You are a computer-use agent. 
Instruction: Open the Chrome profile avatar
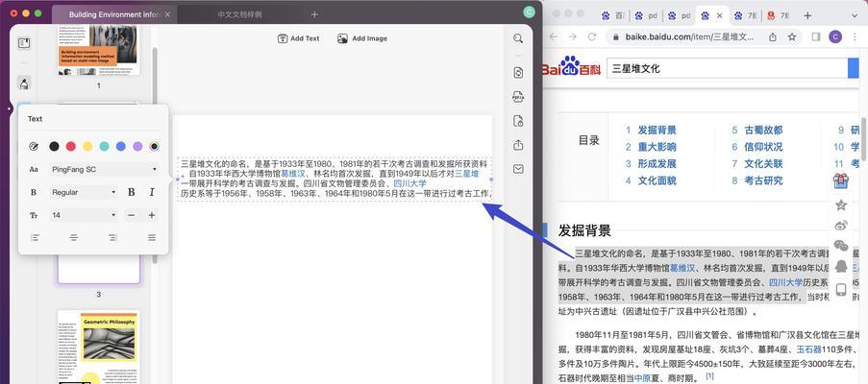coord(834,37)
